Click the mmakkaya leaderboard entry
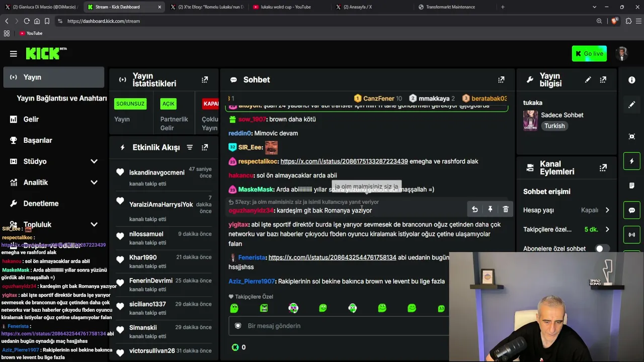 [x=432, y=99]
